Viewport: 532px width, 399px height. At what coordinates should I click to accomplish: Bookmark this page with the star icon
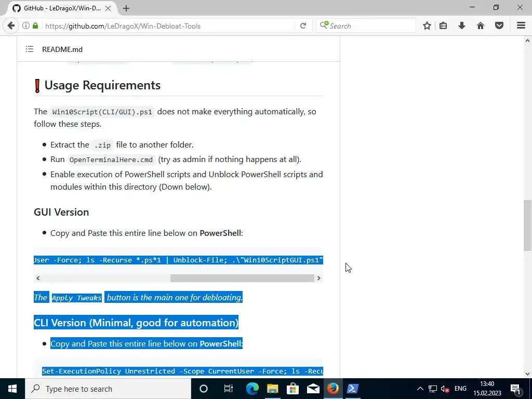(427, 26)
